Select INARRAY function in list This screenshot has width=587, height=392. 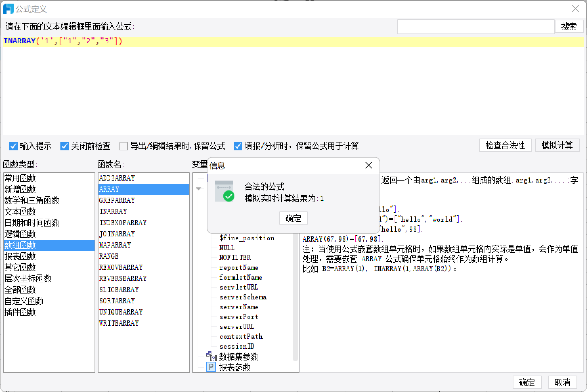tap(143, 212)
